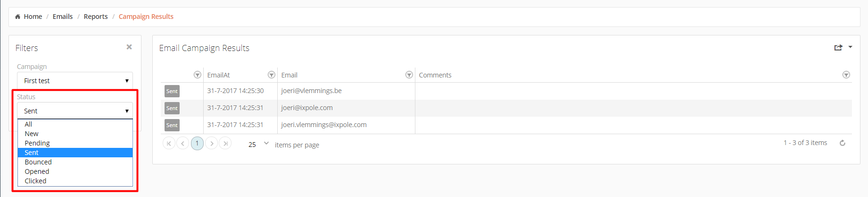
Task: Open filter icon for Comments column
Action: 846,75
